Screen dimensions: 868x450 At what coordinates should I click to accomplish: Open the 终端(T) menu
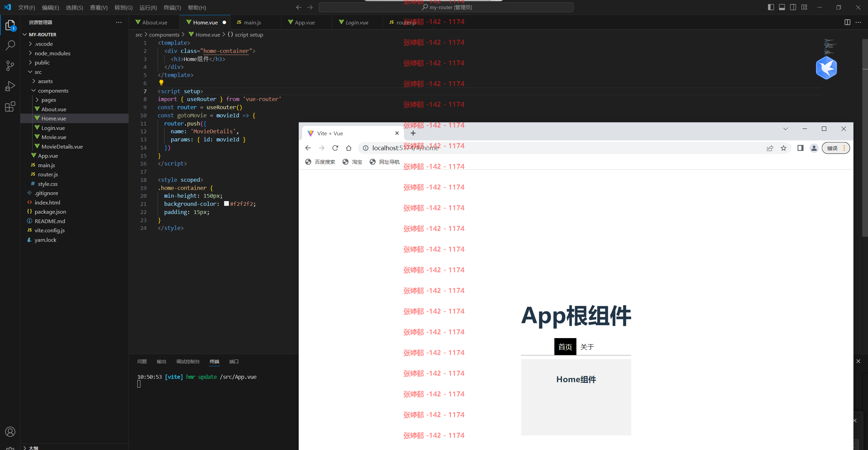pos(172,7)
